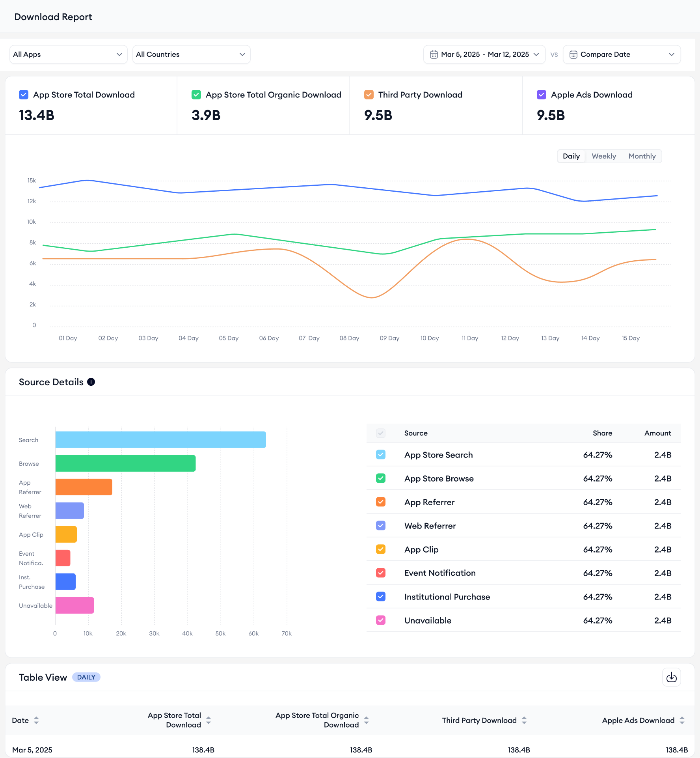Switch chart to Weekly view
This screenshot has height=758, width=700.
(x=603, y=156)
